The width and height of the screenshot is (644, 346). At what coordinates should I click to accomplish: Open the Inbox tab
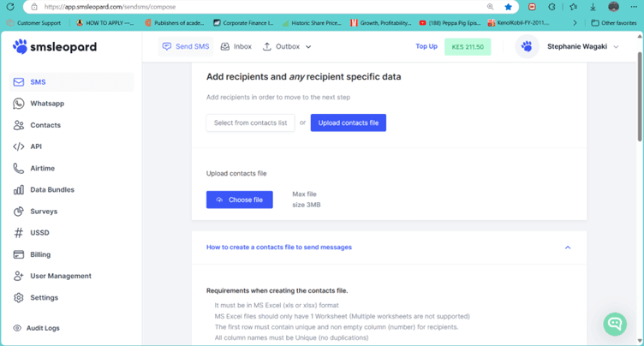[x=236, y=47]
